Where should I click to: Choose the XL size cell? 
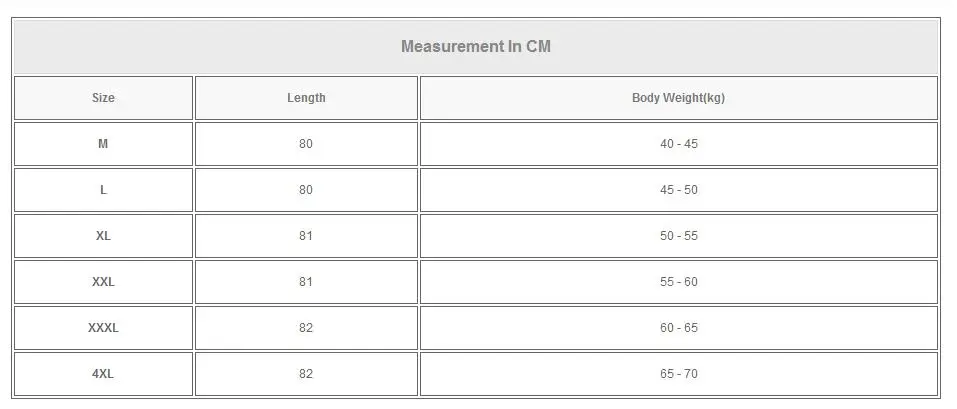(x=103, y=236)
